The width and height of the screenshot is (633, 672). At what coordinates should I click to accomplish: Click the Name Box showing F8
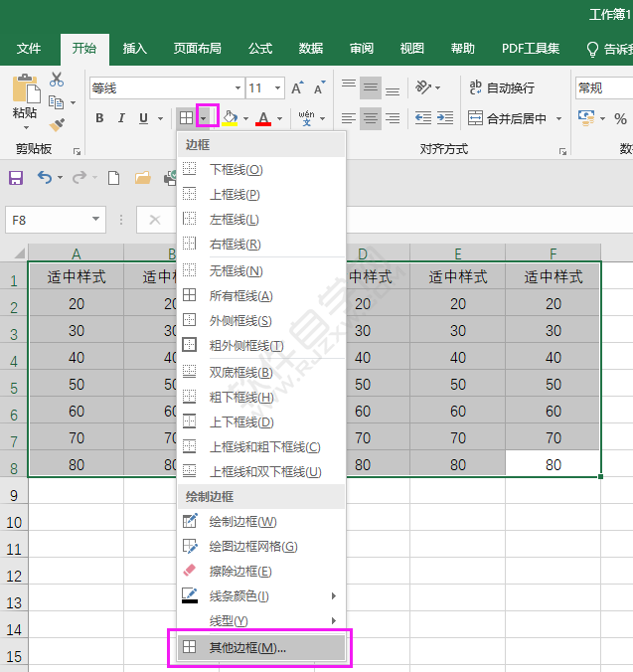click(47, 220)
